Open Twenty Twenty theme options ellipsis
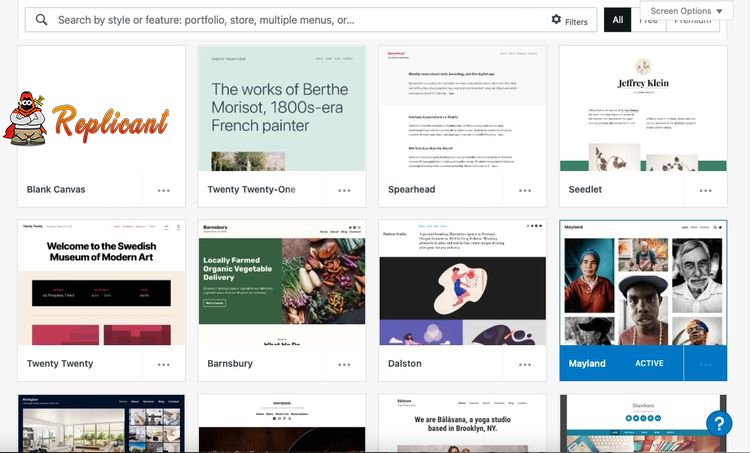 (x=164, y=365)
